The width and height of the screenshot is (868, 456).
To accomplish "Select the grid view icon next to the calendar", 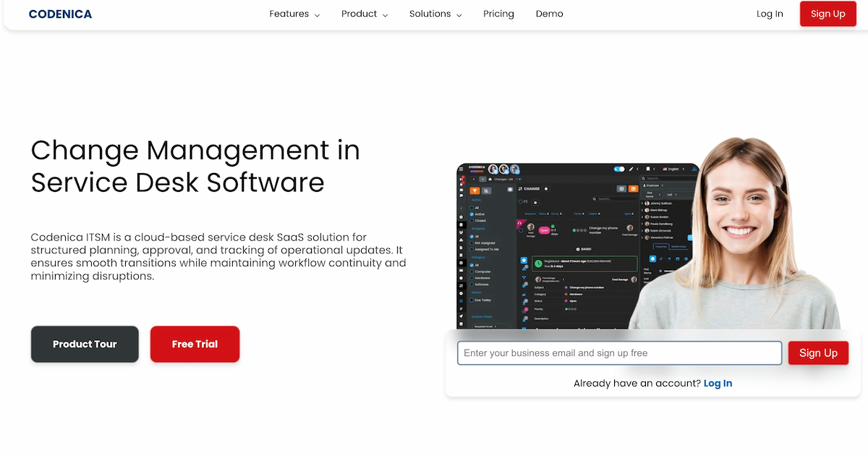I will click(x=622, y=189).
